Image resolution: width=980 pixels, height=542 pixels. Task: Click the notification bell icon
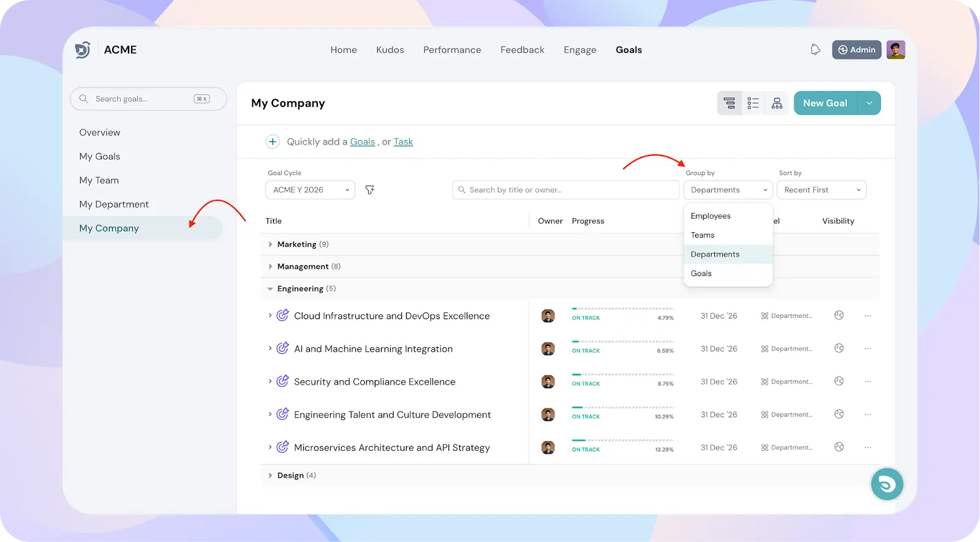tap(815, 50)
